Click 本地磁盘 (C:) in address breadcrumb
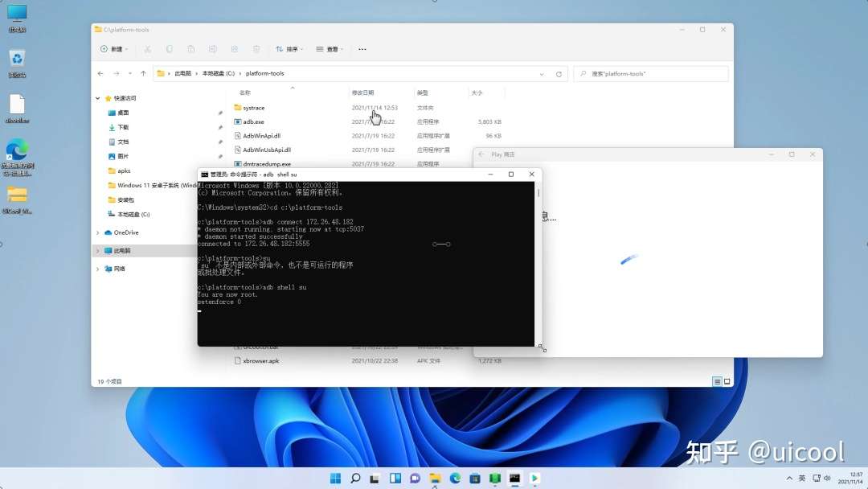 (218, 73)
